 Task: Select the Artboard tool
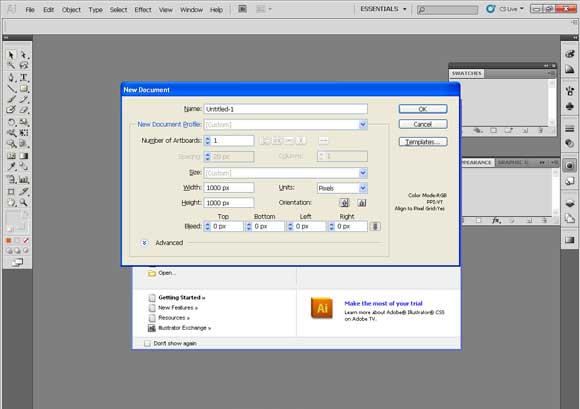11,192
